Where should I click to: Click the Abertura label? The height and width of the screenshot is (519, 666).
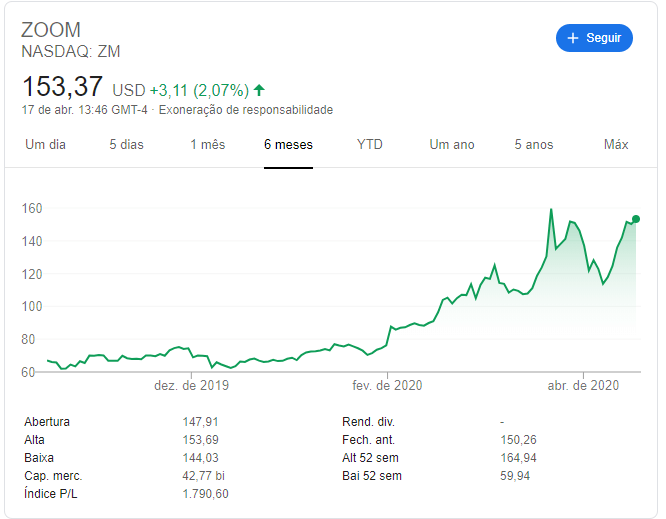tap(47, 422)
